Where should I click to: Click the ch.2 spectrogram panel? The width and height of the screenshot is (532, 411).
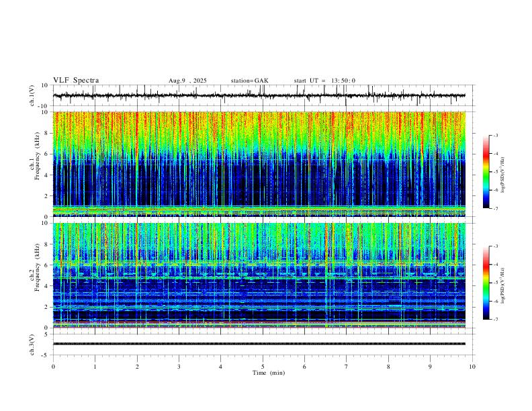(x=259, y=275)
